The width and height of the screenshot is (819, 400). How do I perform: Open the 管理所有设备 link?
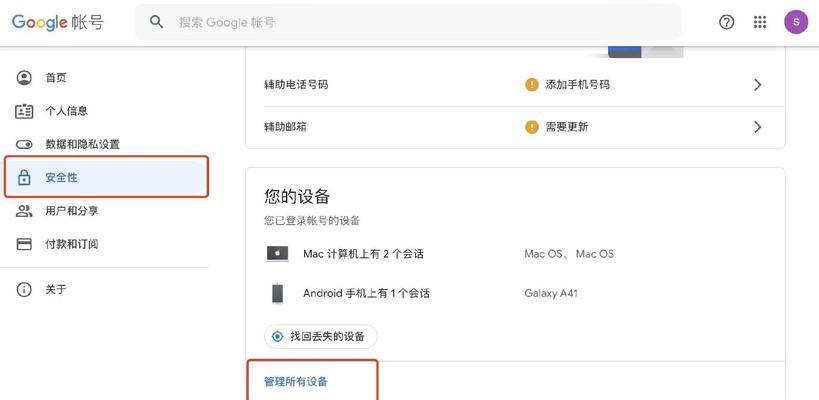[296, 382]
